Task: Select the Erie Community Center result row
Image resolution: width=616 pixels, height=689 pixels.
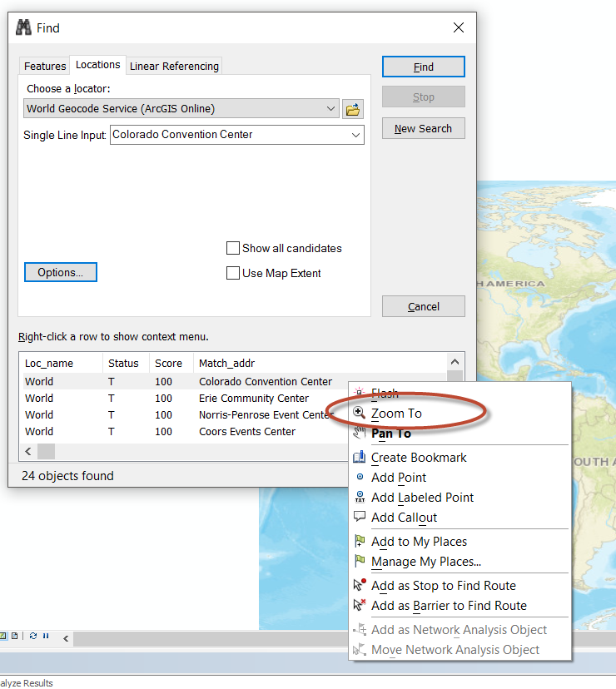Action: [x=185, y=398]
